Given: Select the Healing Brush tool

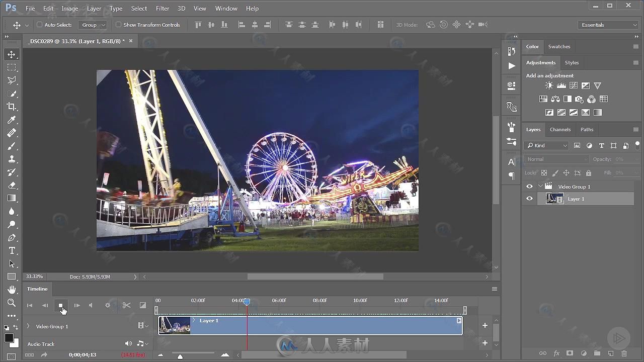Looking at the screenshot, I should (x=12, y=133).
